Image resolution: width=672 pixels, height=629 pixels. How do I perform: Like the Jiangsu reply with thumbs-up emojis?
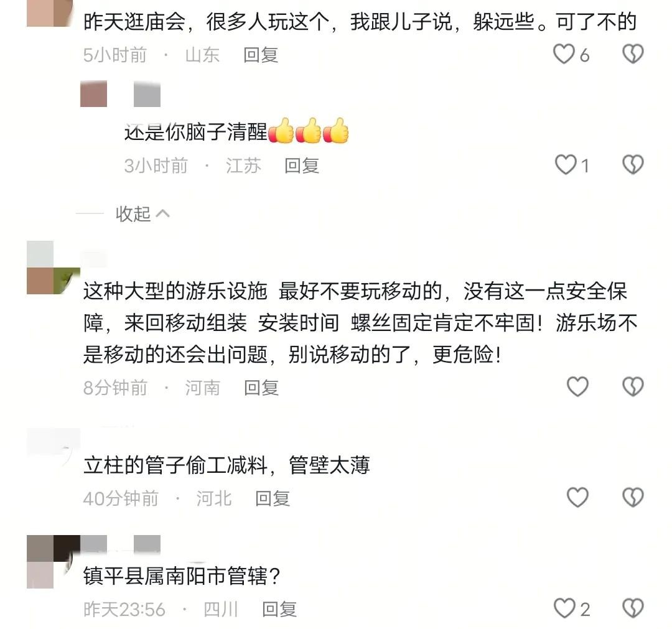565,165
